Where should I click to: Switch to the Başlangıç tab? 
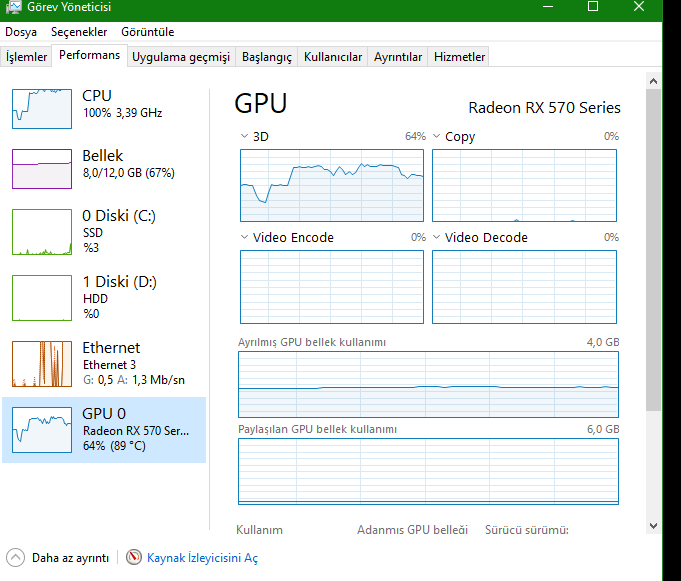267,57
